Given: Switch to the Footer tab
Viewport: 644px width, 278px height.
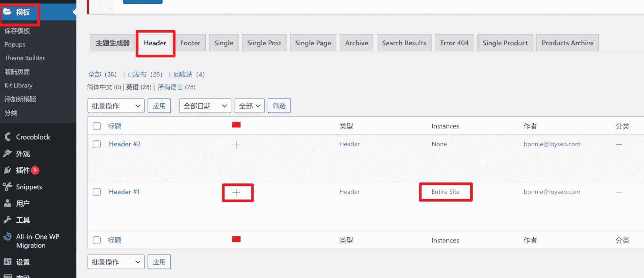Looking at the screenshot, I should [190, 43].
